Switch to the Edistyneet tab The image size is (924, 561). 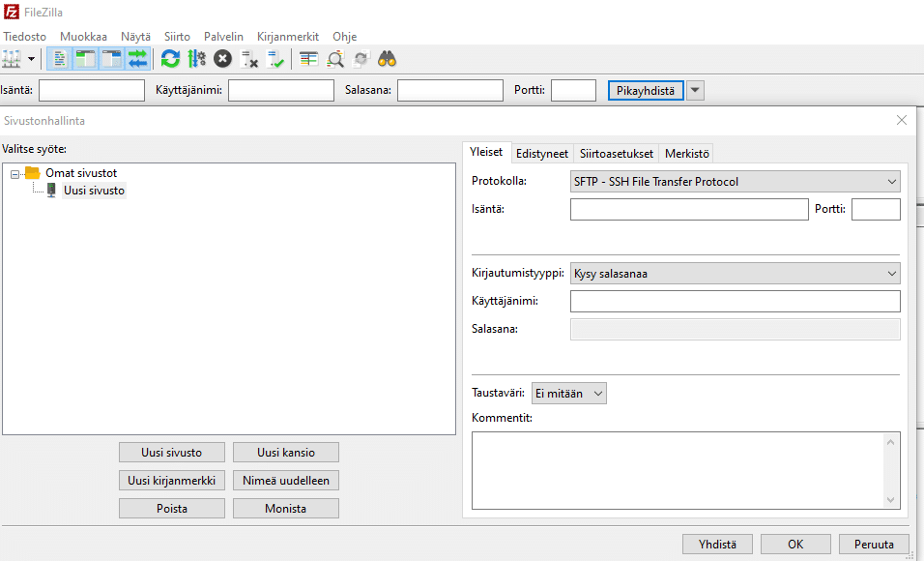tap(542, 154)
